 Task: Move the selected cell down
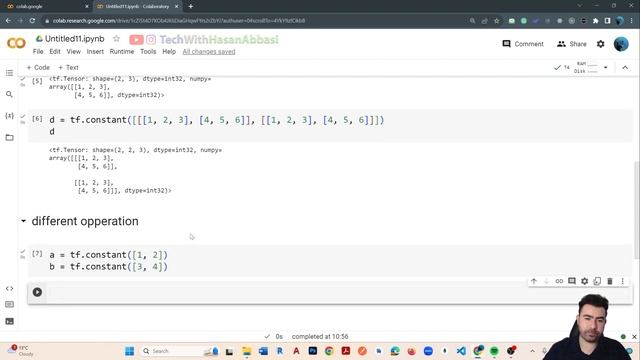click(x=547, y=281)
